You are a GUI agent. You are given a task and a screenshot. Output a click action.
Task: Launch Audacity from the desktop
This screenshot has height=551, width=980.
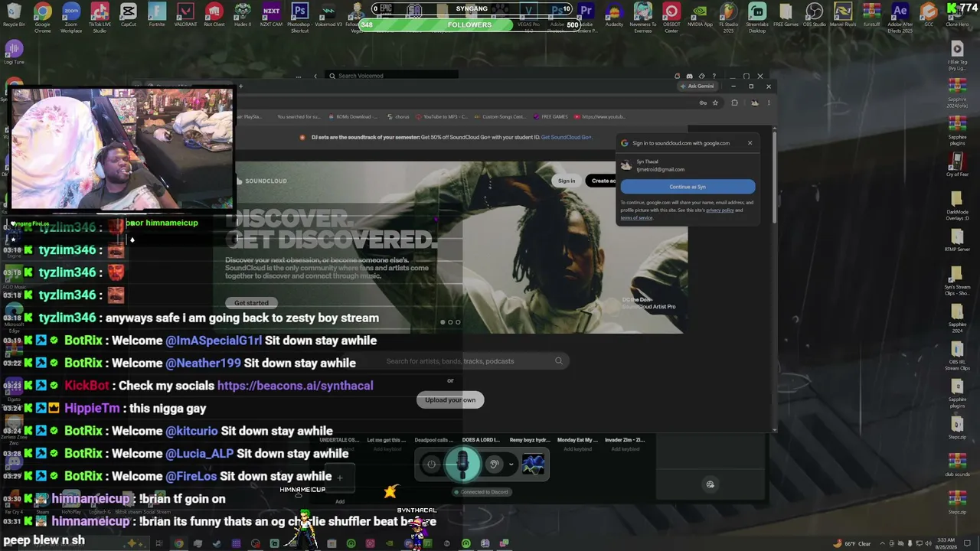point(614,14)
